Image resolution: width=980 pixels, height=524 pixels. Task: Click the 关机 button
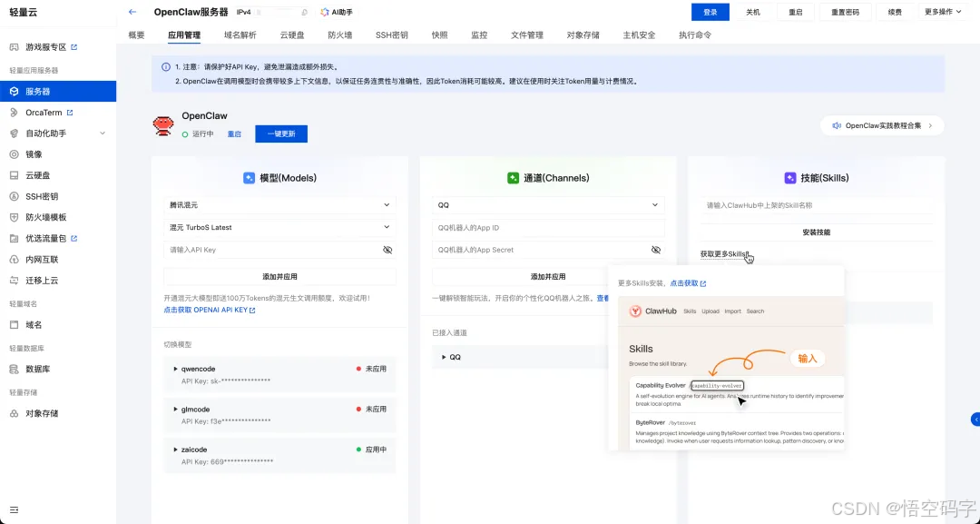753,12
